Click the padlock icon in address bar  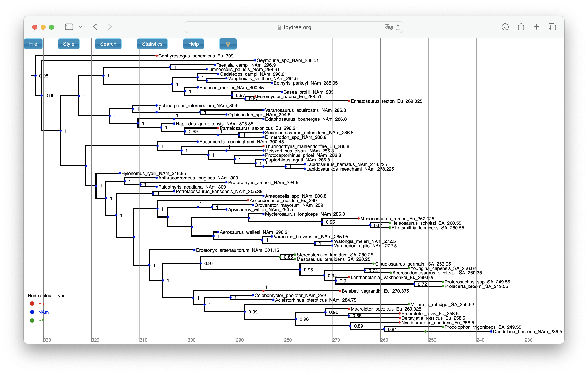279,27
